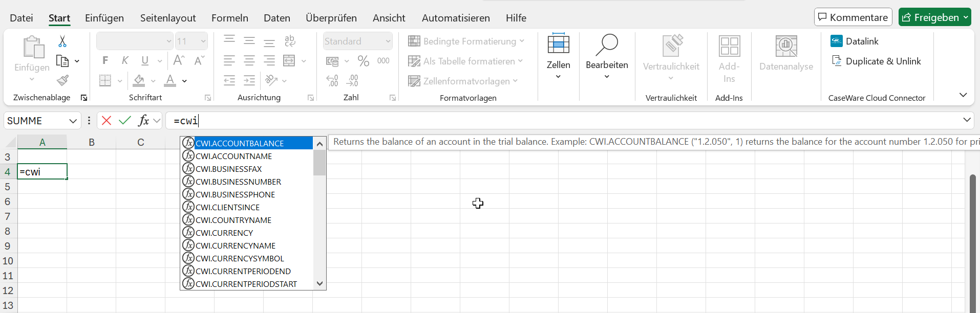Click the cell borders icon
The width and height of the screenshot is (980, 313).
(x=105, y=80)
